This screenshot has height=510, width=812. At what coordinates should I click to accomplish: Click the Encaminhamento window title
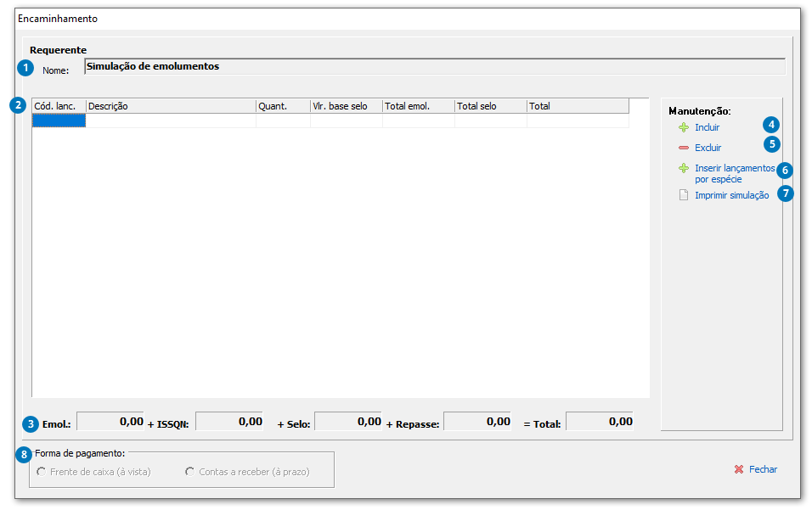click(x=58, y=19)
